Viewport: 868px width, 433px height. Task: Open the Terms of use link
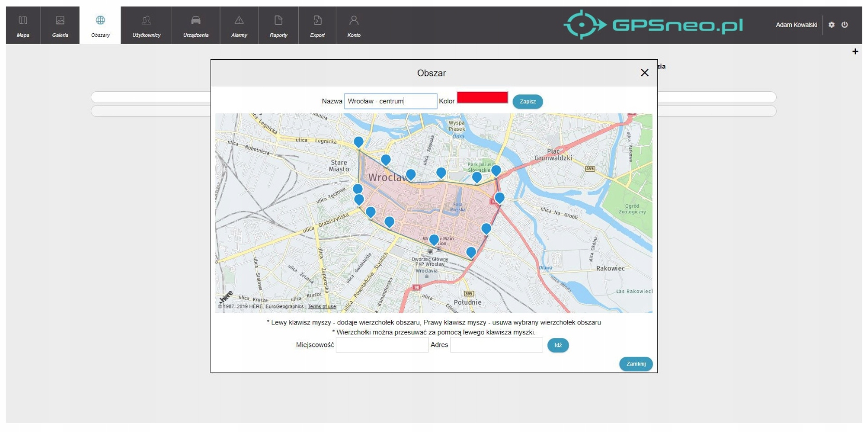tap(322, 307)
